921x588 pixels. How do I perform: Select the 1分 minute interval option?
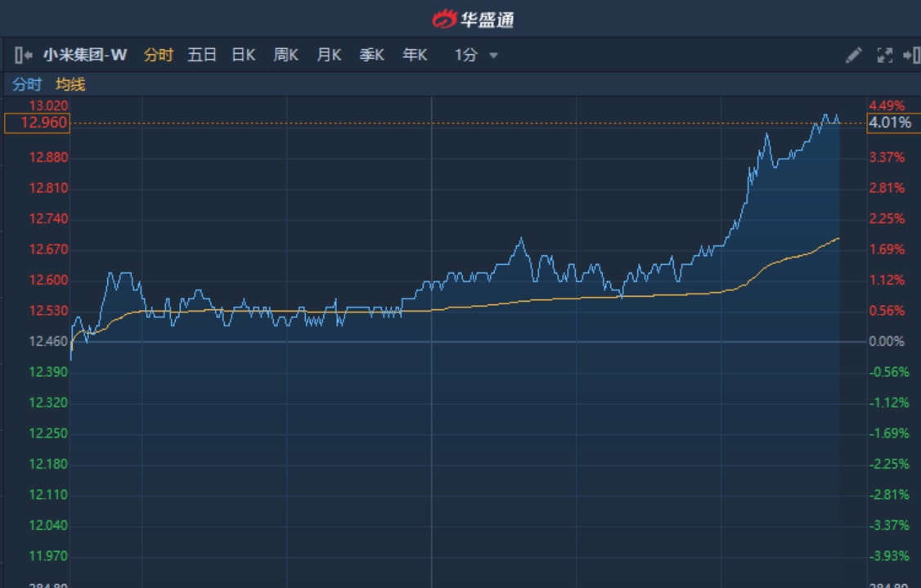click(x=465, y=56)
